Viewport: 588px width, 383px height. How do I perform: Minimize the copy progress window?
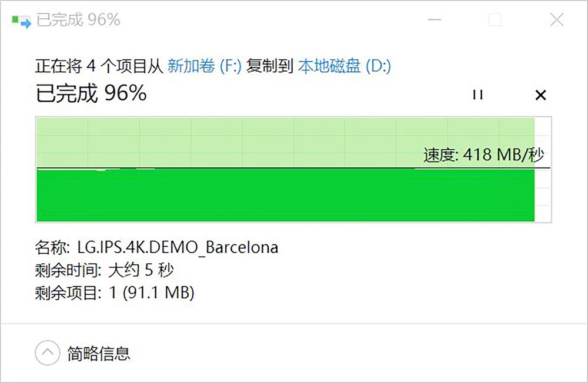click(435, 19)
